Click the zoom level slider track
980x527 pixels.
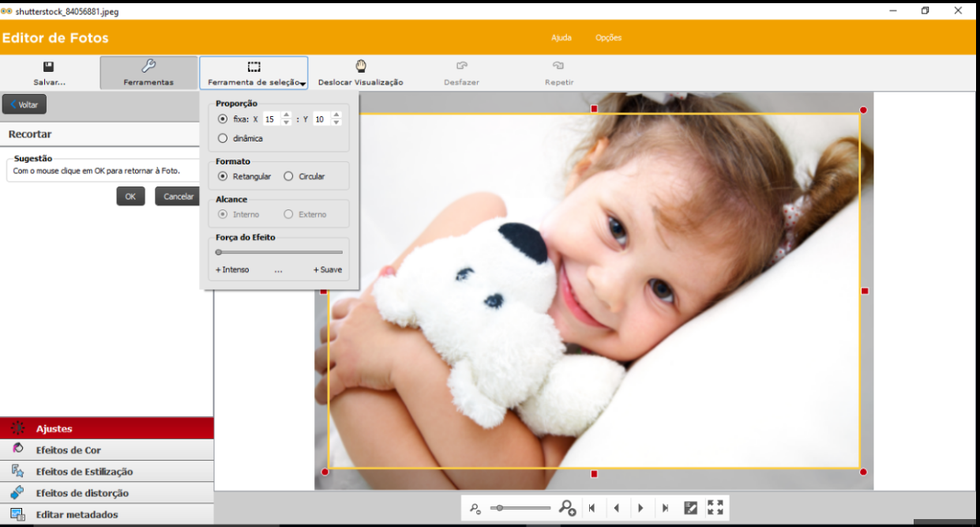(x=521, y=508)
